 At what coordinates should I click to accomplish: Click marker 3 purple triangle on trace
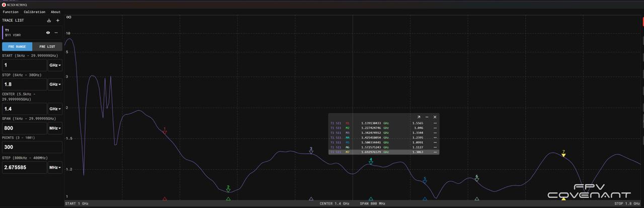[x=311, y=152]
